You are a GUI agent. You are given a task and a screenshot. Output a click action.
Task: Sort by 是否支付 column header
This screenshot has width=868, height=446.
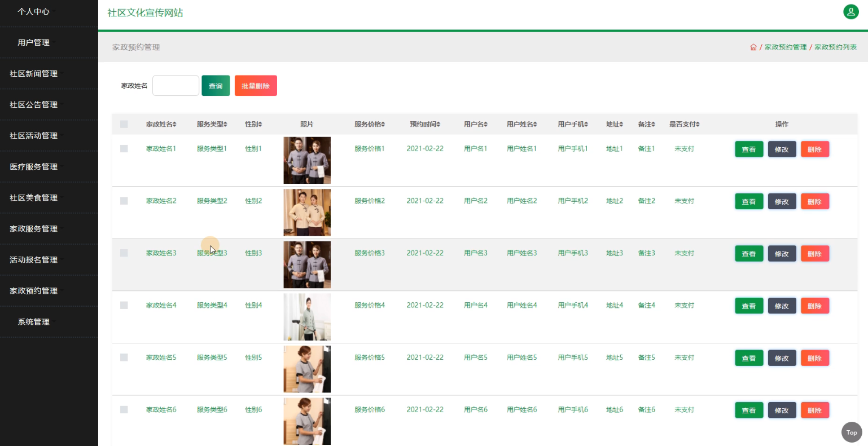click(x=685, y=124)
